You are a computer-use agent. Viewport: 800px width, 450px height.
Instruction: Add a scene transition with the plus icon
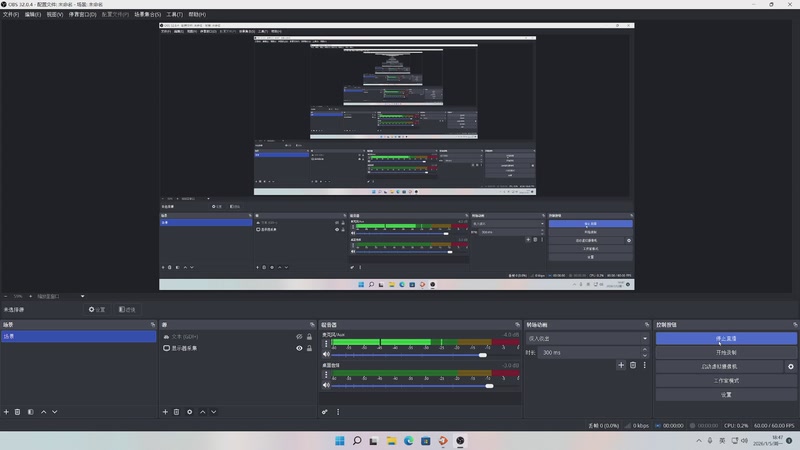[621, 365]
